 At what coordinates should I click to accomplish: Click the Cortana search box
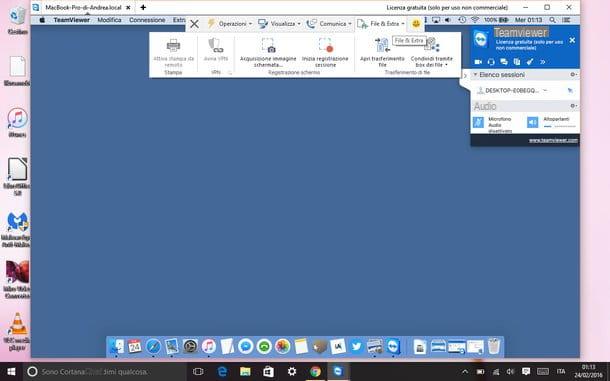tap(105, 372)
